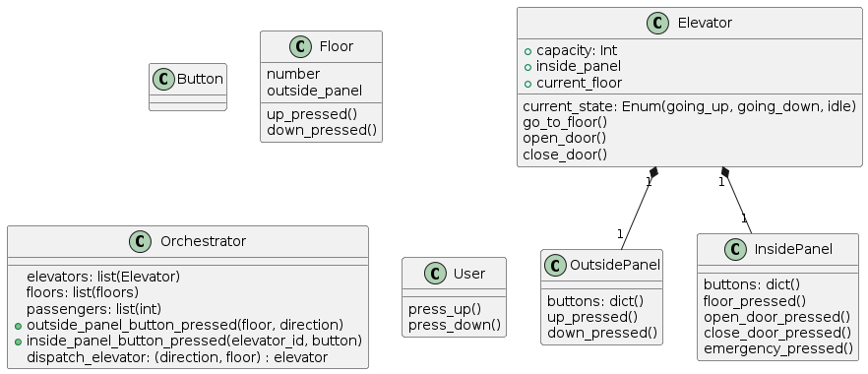Click public marker beside outside_panel_button_pressed
Viewport: 868px width, 374px height.
tap(19, 326)
